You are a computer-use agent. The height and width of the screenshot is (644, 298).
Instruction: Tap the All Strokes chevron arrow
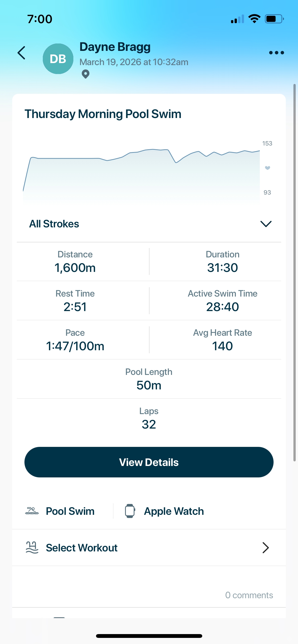pos(266,224)
